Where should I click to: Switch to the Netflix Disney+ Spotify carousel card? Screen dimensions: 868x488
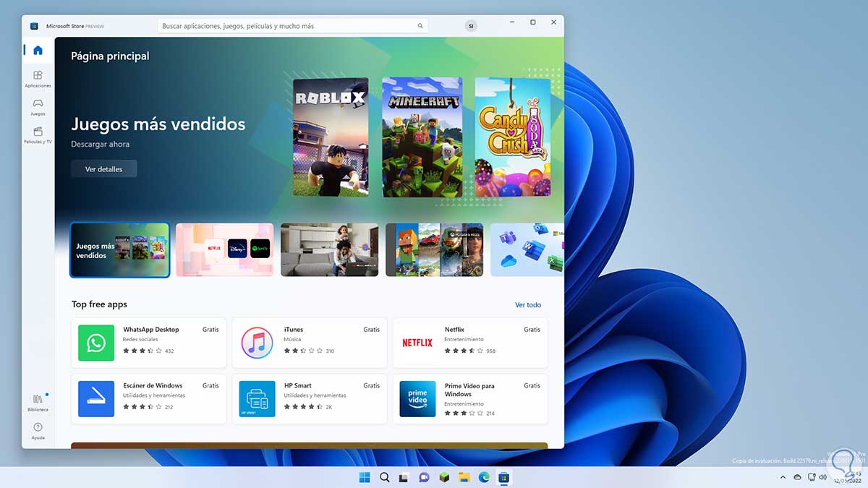(224, 249)
